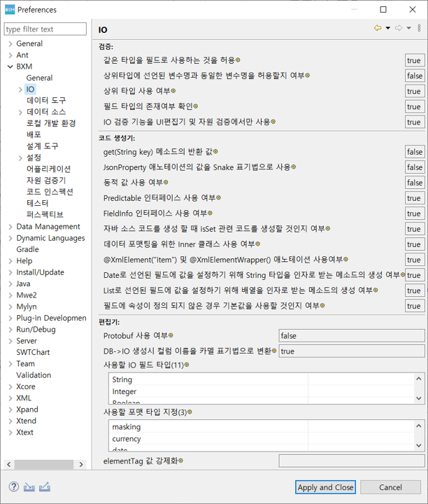Click the Apply and Close button
The image size is (428, 504).
(325, 487)
